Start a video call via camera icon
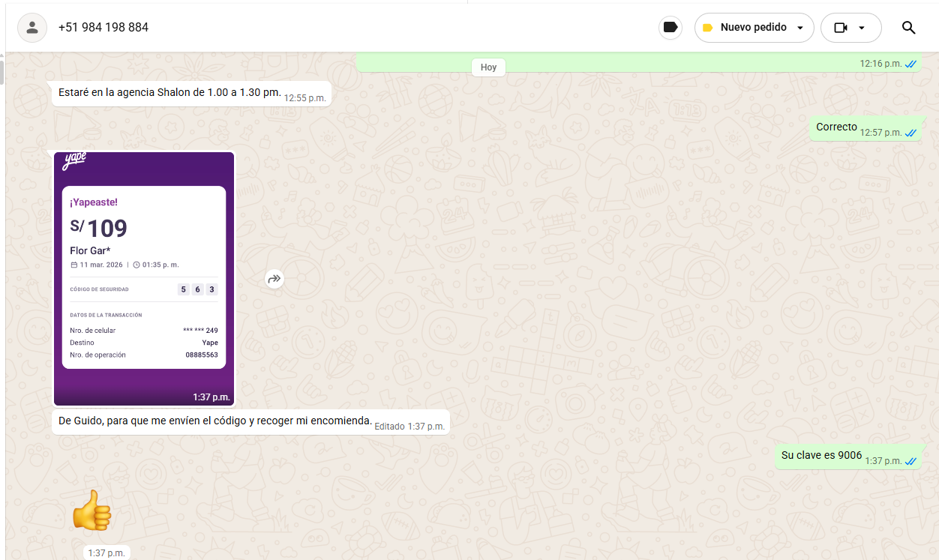Image resolution: width=939 pixels, height=560 pixels. (841, 28)
